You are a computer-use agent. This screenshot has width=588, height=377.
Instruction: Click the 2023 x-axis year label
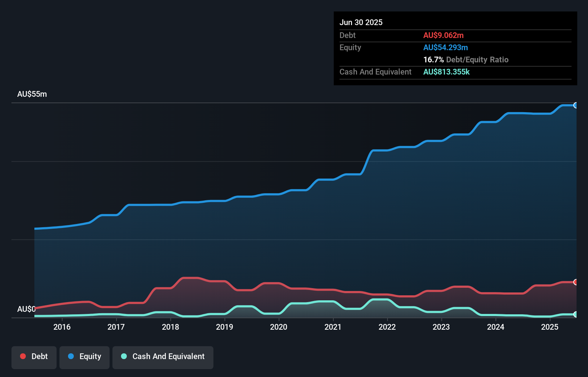441,327
